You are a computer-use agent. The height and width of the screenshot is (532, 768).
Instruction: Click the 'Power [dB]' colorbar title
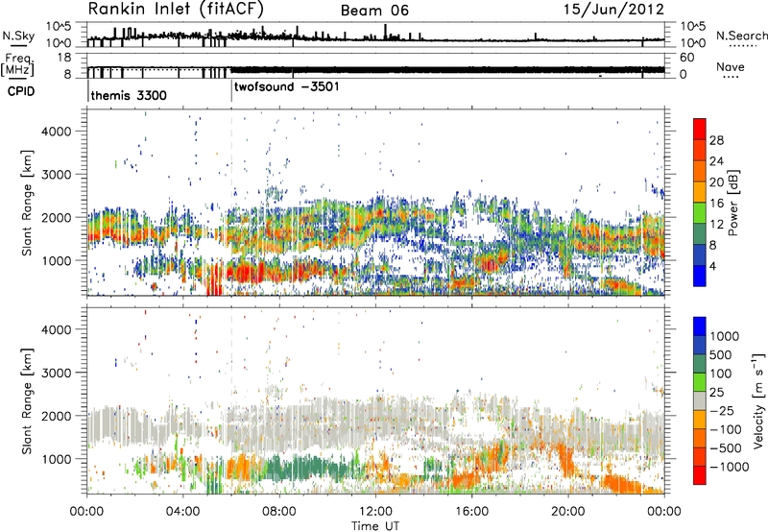click(732, 203)
